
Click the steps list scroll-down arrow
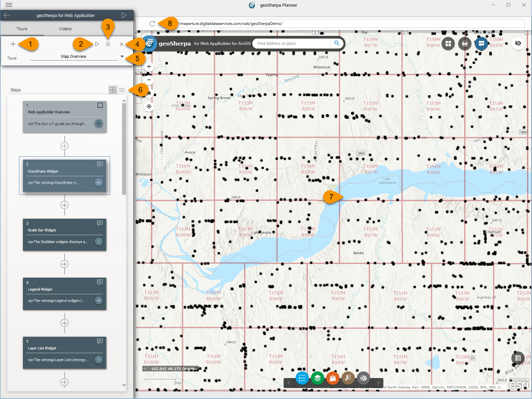[x=124, y=385]
